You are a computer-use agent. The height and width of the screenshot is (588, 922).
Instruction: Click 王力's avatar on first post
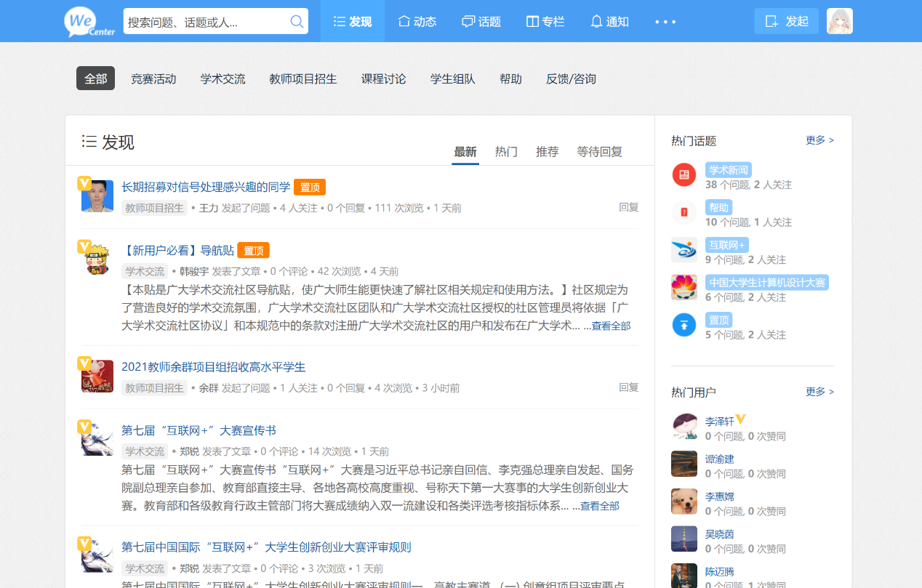pos(97,196)
